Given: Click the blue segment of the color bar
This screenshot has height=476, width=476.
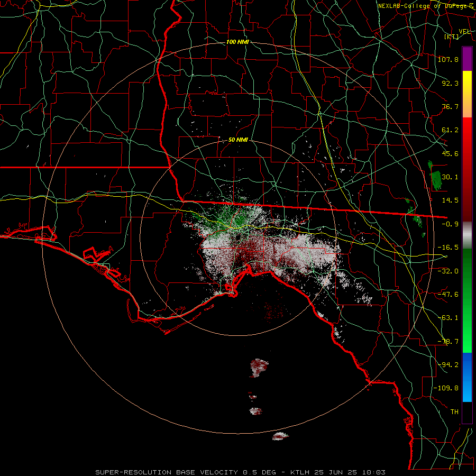Looking at the screenshot, I should point(467,377).
